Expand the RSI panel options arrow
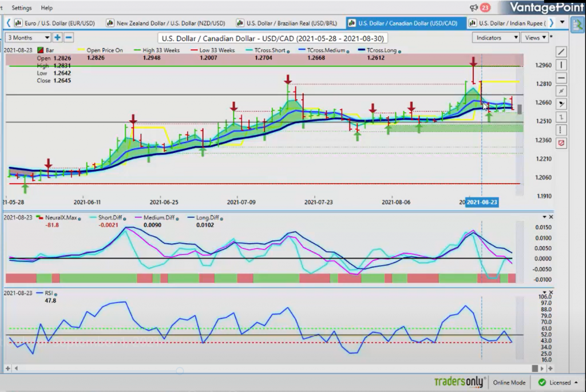The height and width of the screenshot is (392, 586). point(545,292)
